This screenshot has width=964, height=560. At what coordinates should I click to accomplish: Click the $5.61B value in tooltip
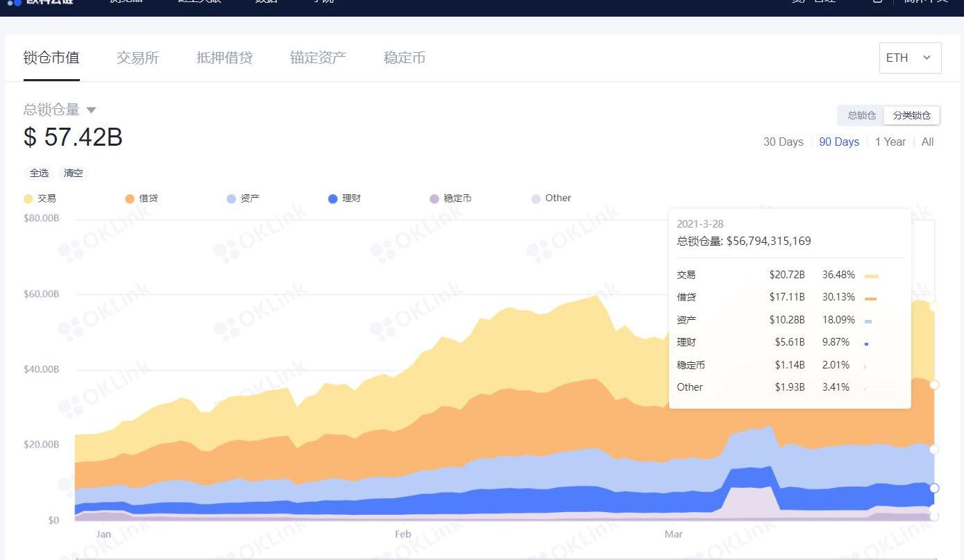[790, 342]
